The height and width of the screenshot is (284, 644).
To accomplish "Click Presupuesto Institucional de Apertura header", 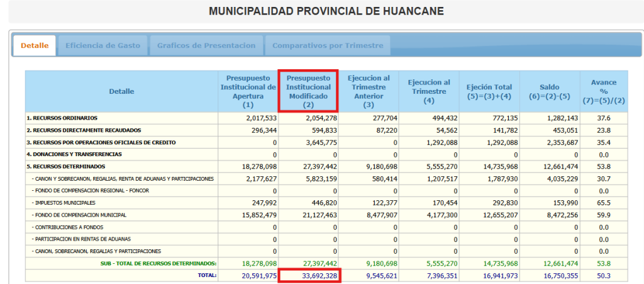I will point(248,91).
